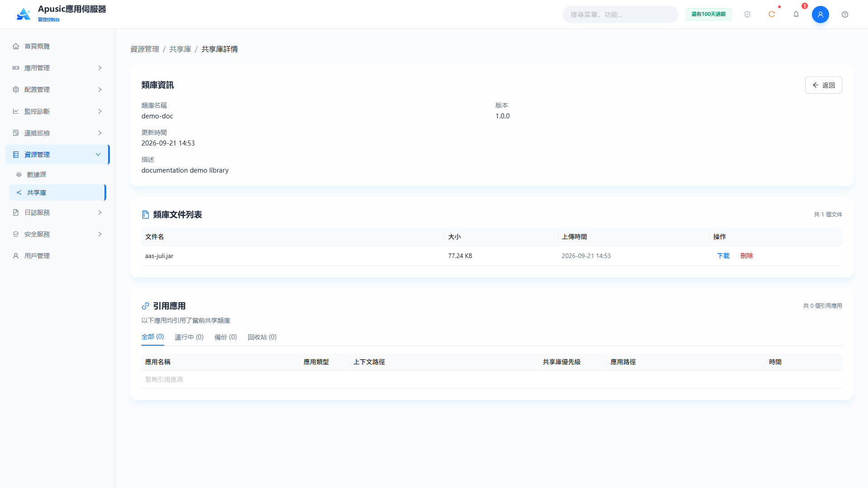Click the 還有100天過期 license badge
The image size is (868, 488).
(708, 14)
